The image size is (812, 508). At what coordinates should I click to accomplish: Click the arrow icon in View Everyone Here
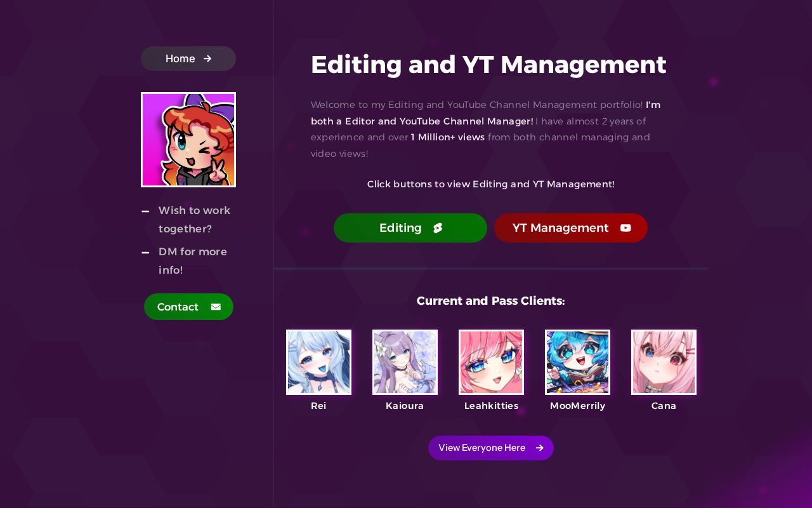pos(540,448)
